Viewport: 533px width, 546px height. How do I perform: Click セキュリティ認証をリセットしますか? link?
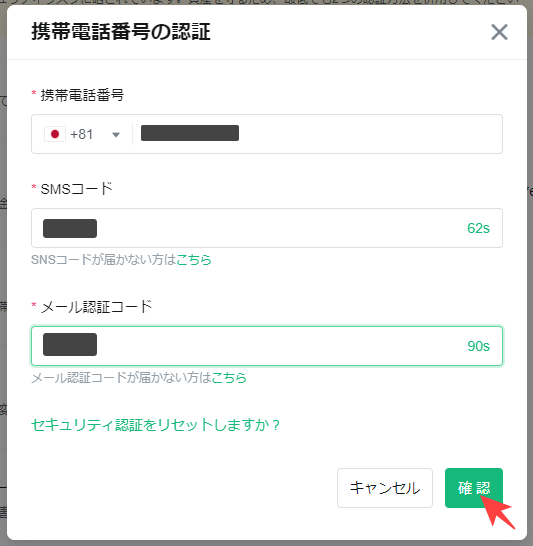(x=155, y=425)
